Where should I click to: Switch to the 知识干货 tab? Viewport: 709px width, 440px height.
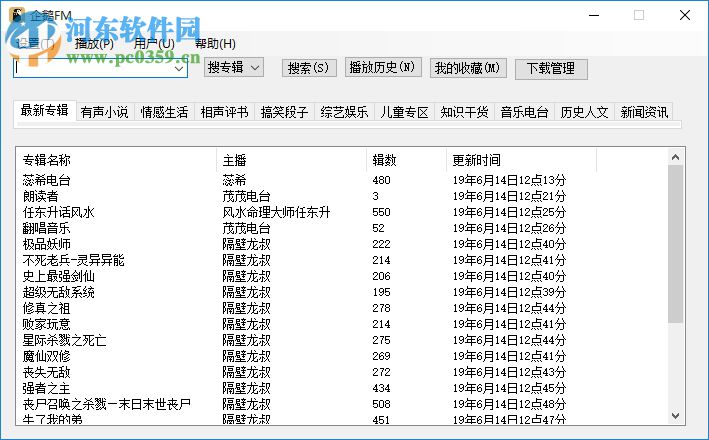[465, 112]
